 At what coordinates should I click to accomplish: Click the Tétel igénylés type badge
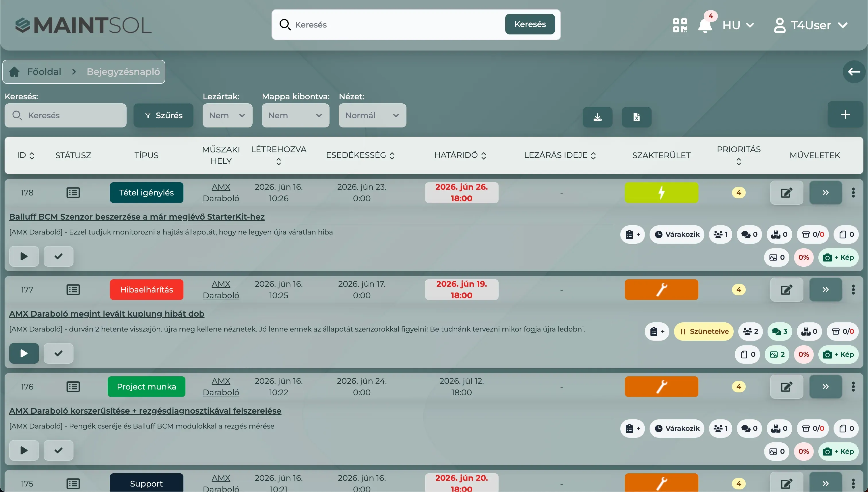point(146,193)
